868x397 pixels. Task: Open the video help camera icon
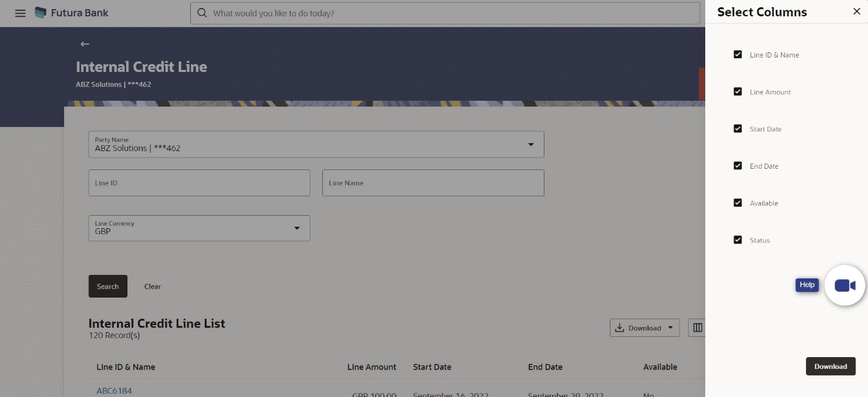coord(845,285)
